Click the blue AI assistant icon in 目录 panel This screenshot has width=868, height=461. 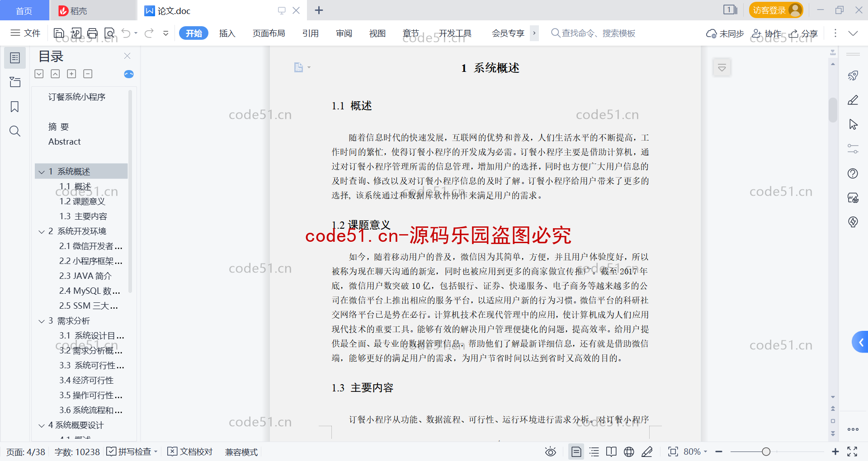(x=129, y=74)
